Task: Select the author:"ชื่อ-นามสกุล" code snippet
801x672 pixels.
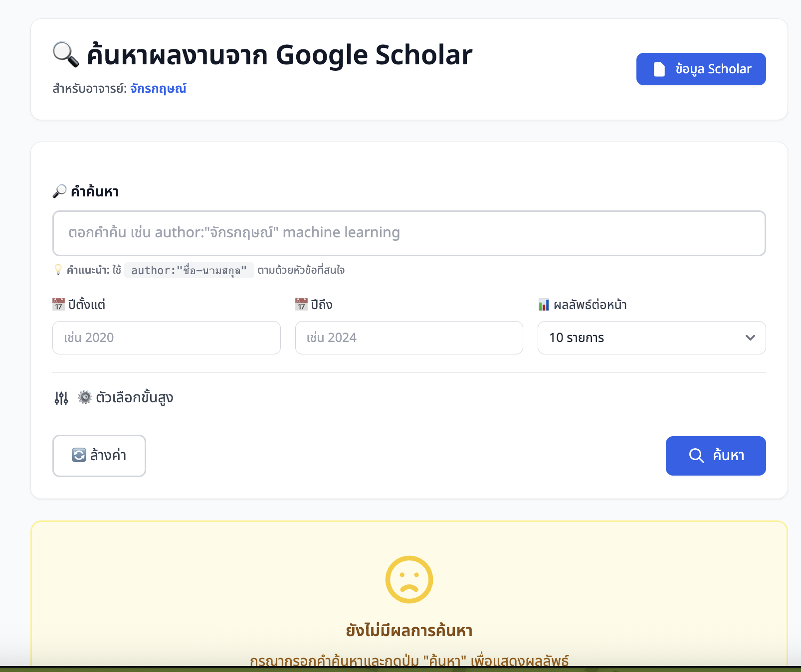Action: [x=189, y=270]
